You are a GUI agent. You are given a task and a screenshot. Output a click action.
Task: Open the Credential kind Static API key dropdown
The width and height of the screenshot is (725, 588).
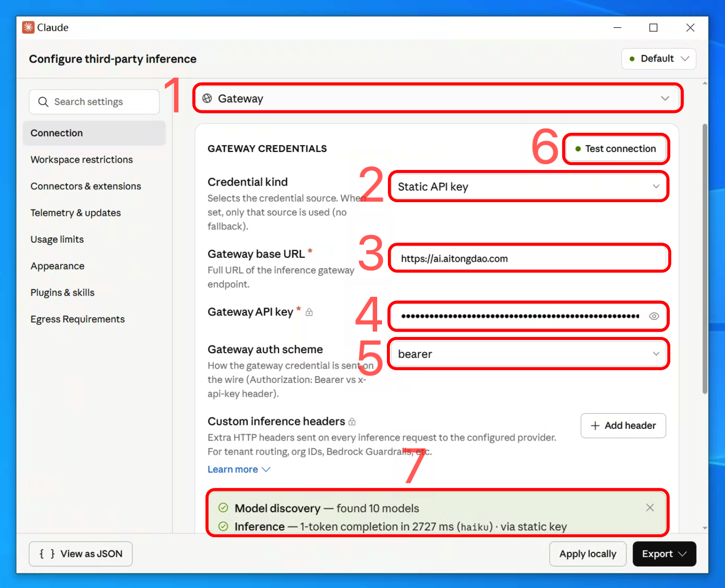coord(528,187)
